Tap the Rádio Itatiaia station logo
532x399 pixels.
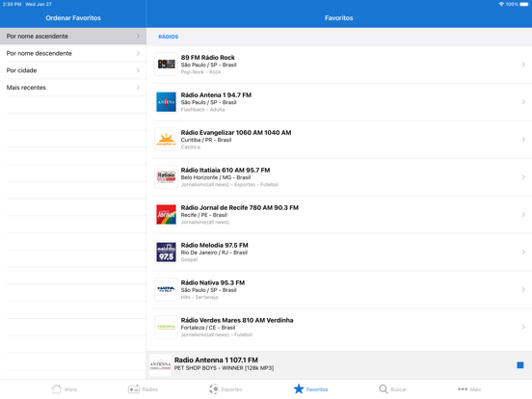point(166,176)
